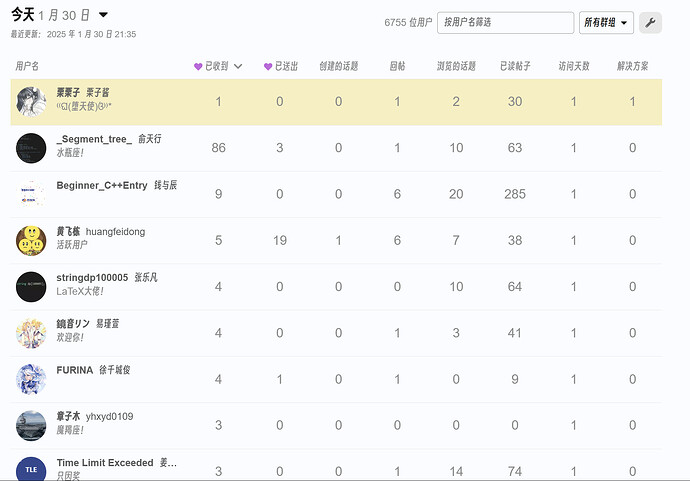Viewport: 690px width, 481px height.
Task: Focus the 按用户名筛选 filter field
Action: pyautogui.click(x=505, y=22)
